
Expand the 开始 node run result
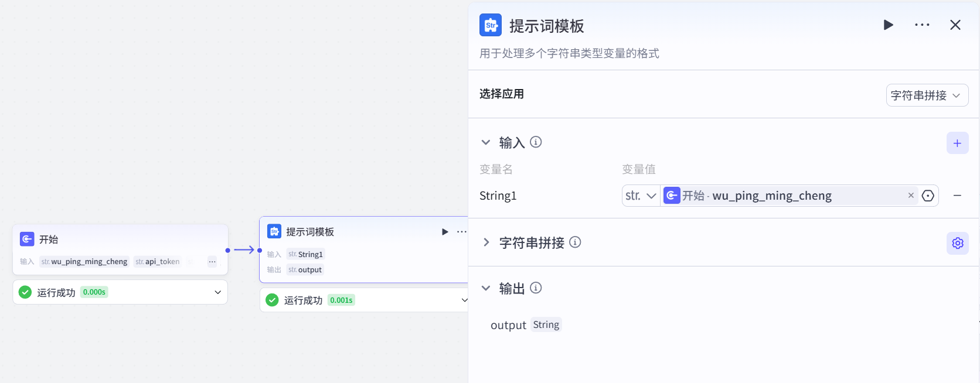217,292
